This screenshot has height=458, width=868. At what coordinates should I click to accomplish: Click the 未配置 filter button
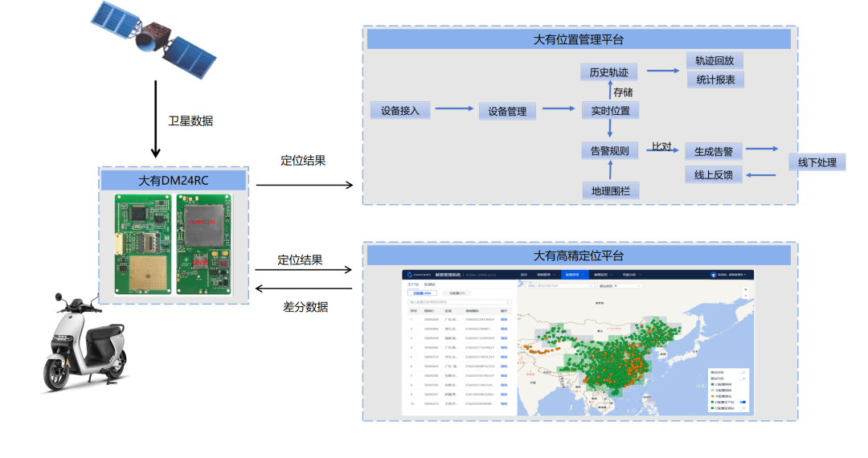tap(456, 293)
